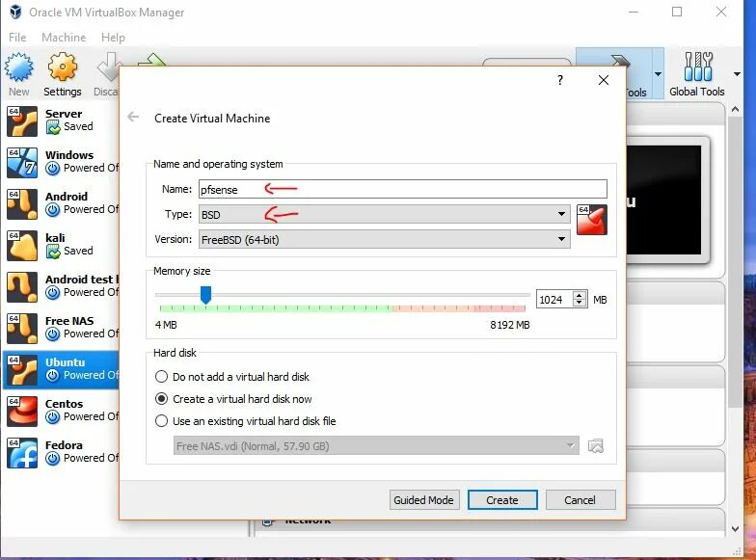The image size is (756, 560).
Task: Click the main window scrollbar down arrow
Action: click(x=735, y=528)
